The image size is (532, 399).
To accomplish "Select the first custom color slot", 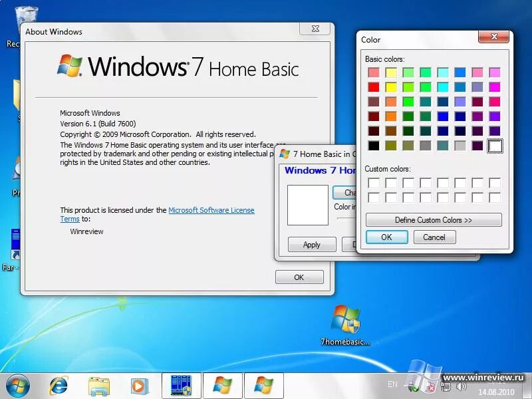I will coord(374,183).
